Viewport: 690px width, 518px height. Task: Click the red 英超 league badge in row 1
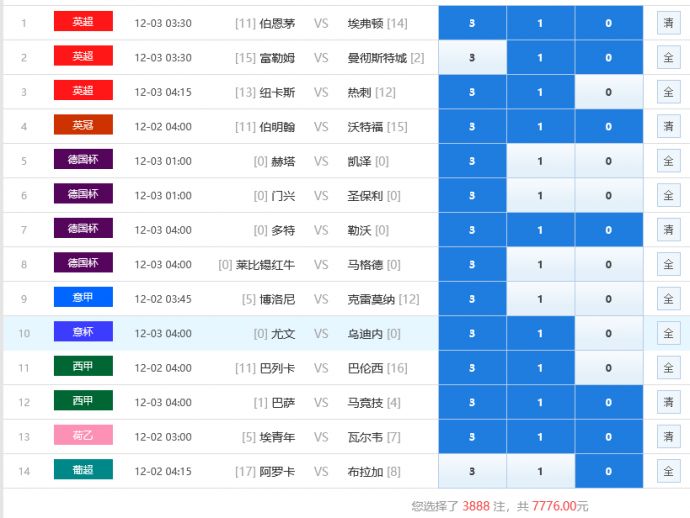pos(83,22)
